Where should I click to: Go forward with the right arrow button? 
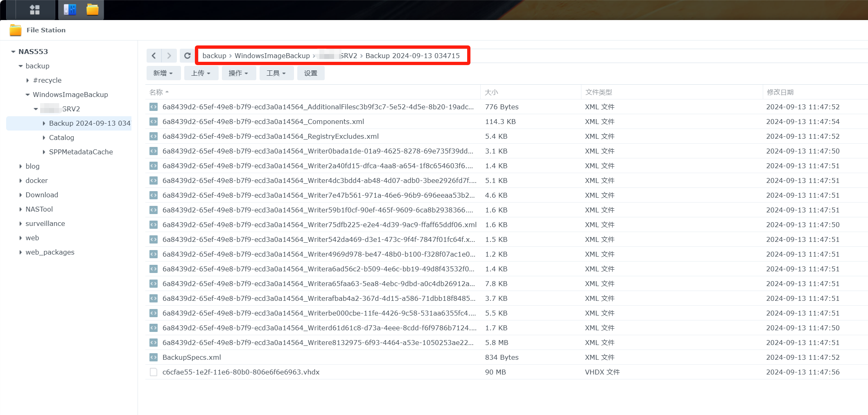[169, 56]
